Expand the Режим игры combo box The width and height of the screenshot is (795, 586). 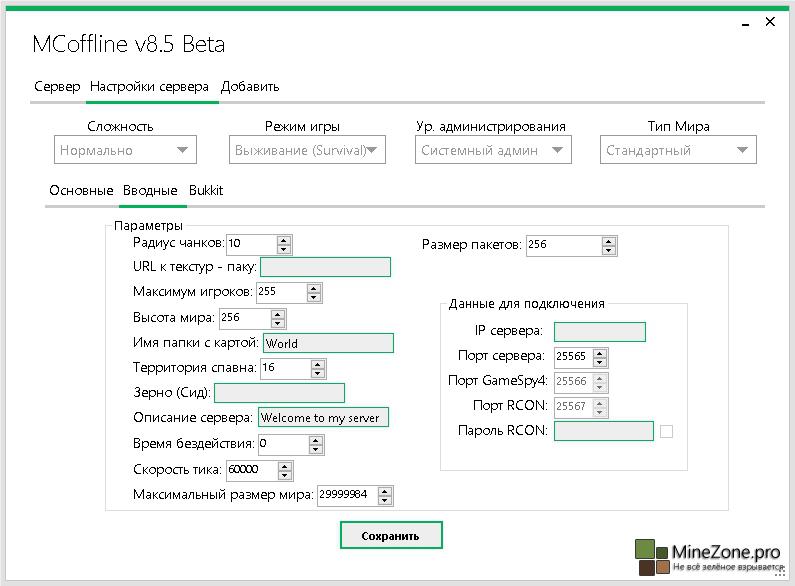[x=307, y=150]
